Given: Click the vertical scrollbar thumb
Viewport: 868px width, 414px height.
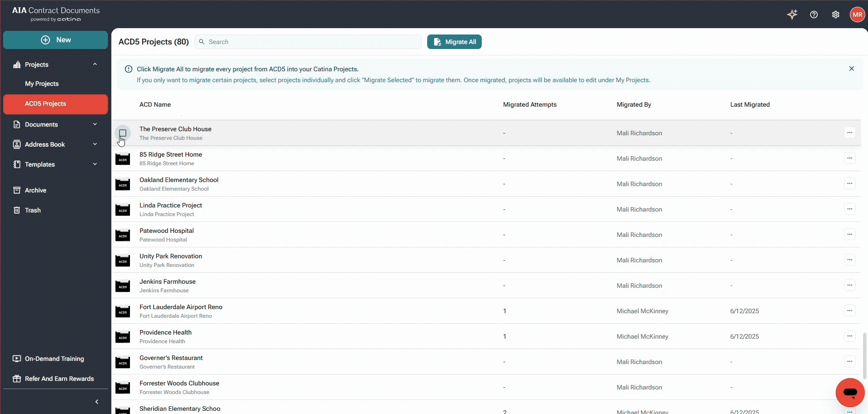Looking at the screenshot, I should point(864,355).
